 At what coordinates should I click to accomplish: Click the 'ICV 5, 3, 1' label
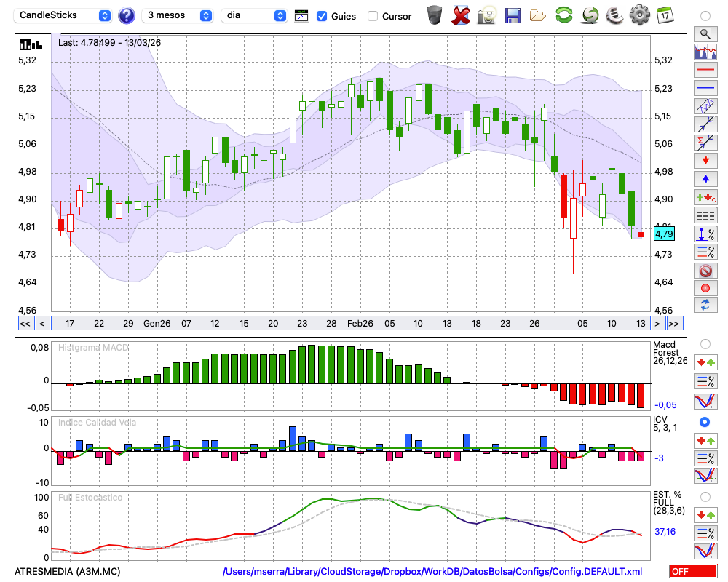pos(665,423)
